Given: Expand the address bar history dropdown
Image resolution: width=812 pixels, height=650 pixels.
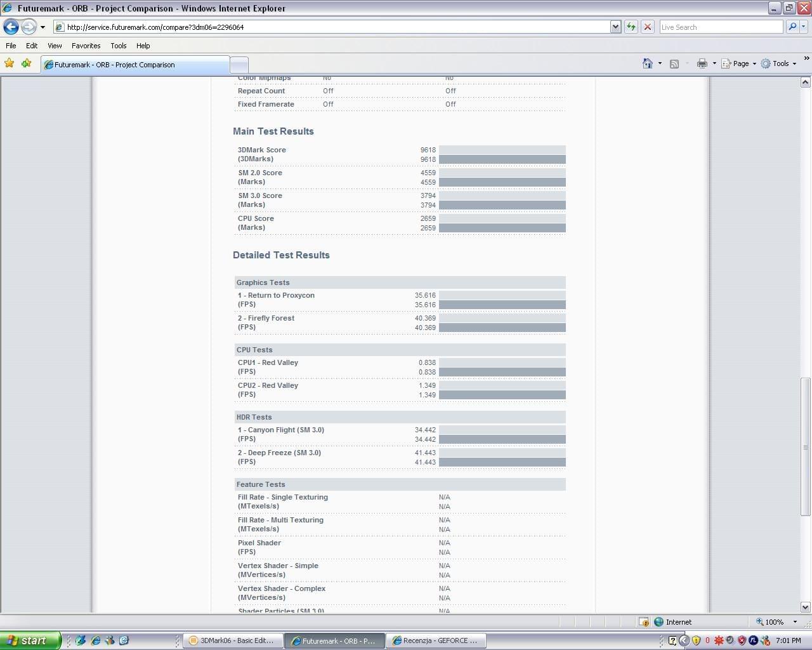Looking at the screenshot, I should (x=615, y=27).
